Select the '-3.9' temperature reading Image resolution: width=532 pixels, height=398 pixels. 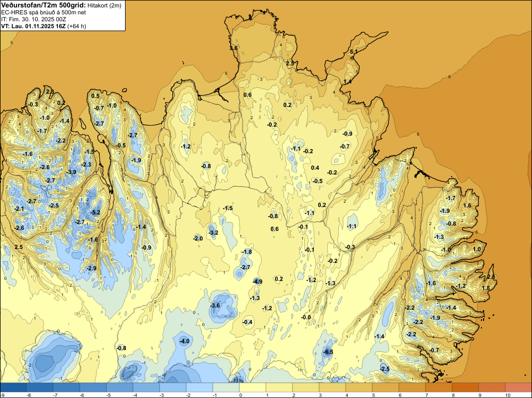click(71, 172)
